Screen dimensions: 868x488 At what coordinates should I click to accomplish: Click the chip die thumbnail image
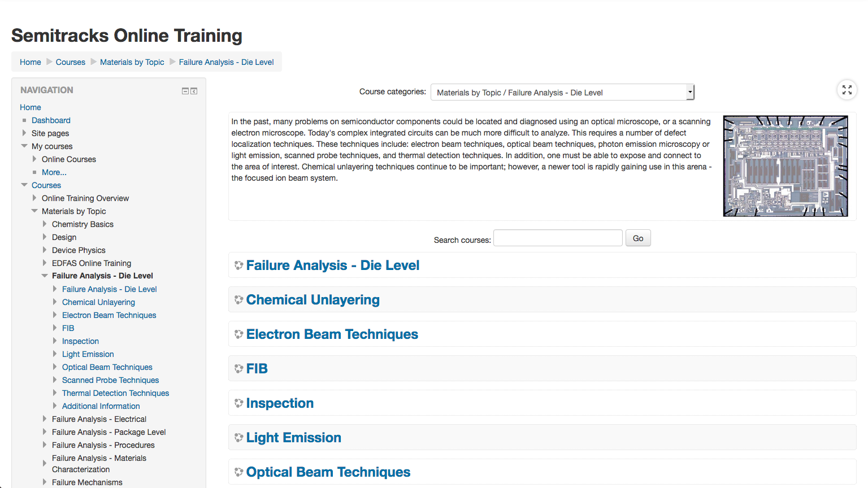coord(785,166)
